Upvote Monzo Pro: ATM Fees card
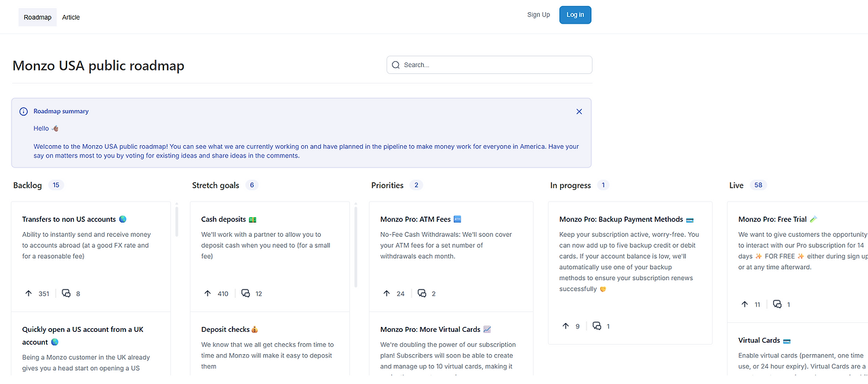The width and height of the screenshot is (868, 384). tap(387, 294)
